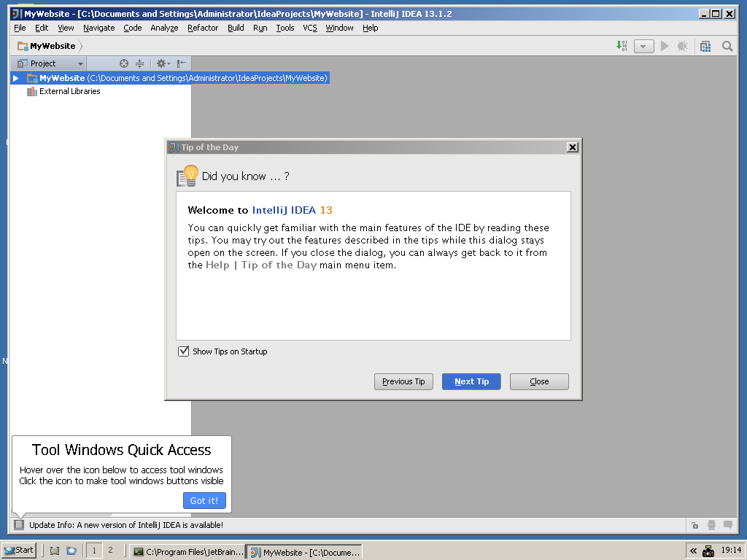The height and width of the screenshot is (560, 747).
Task: Open the Analyze menu
Action: tap(164, 28)
